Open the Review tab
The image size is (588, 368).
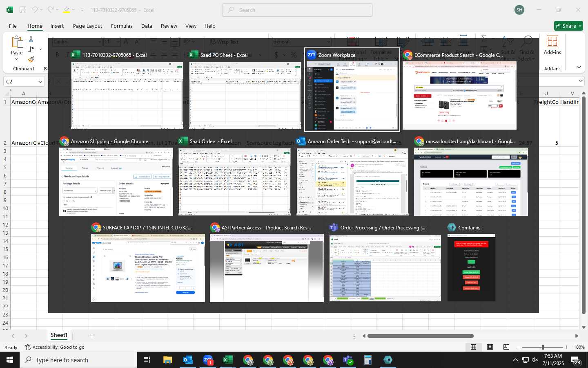169,26
